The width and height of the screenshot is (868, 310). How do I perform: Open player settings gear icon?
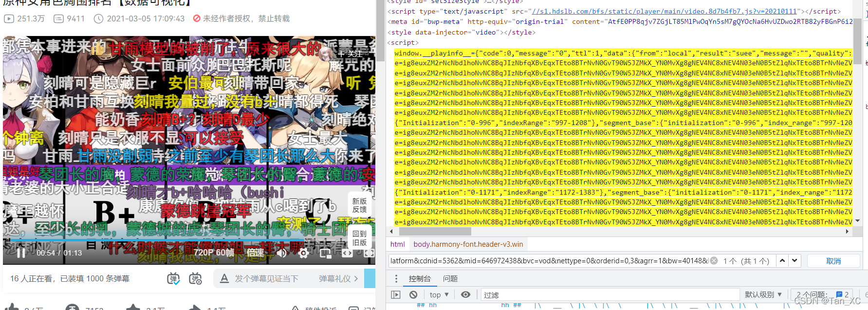coord(303,253)
